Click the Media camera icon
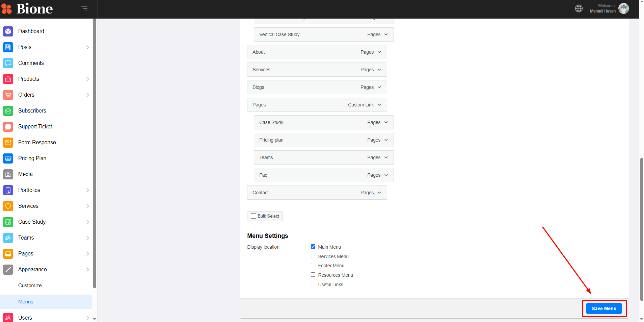Screen dimensions: 644x322 pyautogui.click(x=8, y=174)
